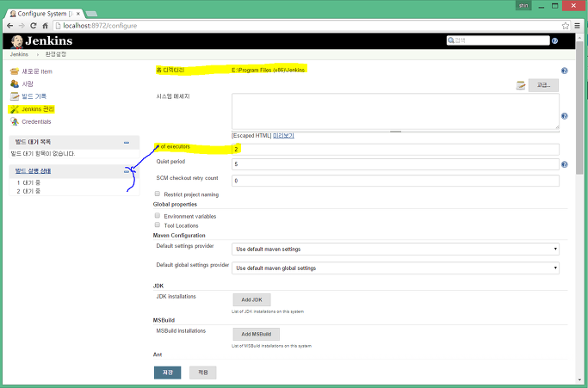
Task: Click SCM checkout retry count field
Action: 395,181
